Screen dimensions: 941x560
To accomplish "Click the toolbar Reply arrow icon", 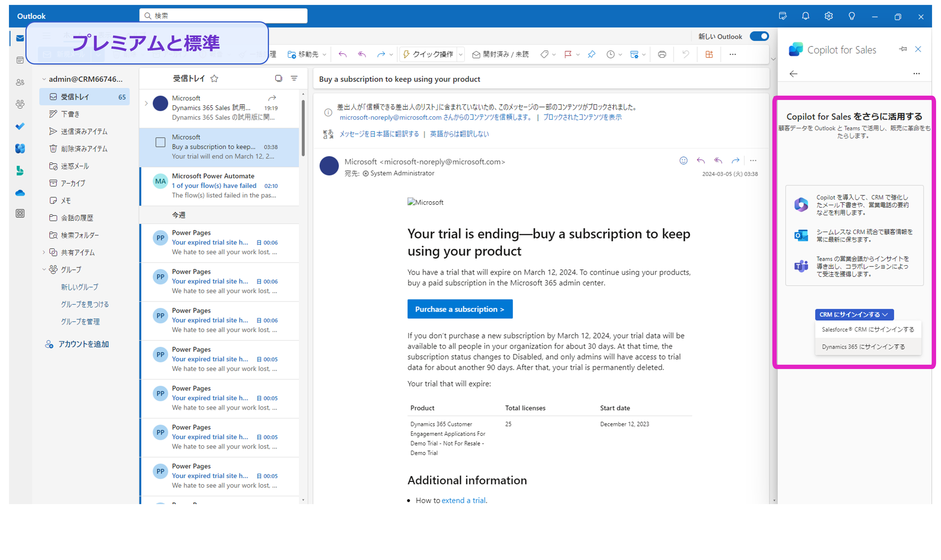I will [342, 54].
